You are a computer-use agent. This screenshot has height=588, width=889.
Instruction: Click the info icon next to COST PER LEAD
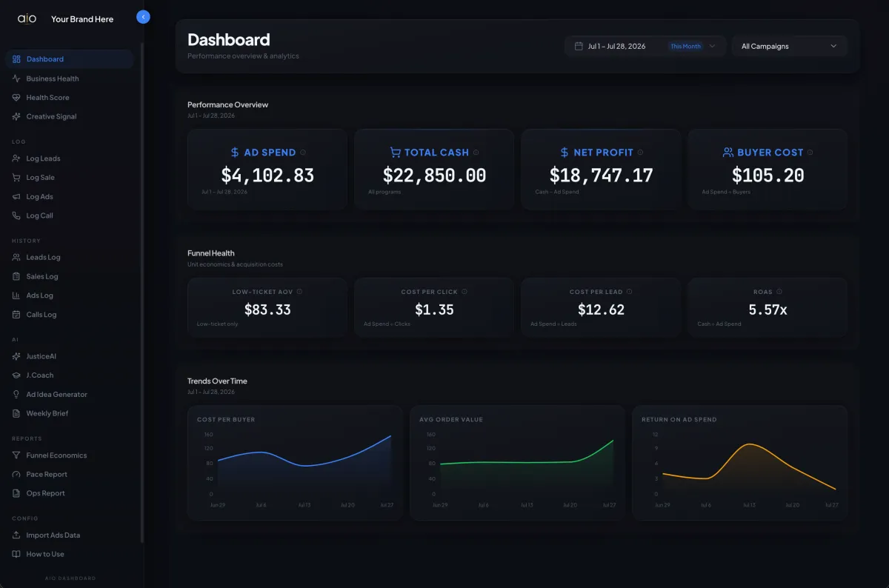(x=630, y=292)
